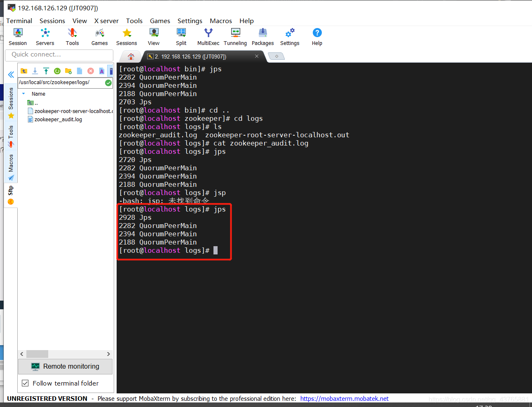Click the red SFTP delete icon
The height and width of the screenshot is (407, 532).
click(x=91, y=71)
